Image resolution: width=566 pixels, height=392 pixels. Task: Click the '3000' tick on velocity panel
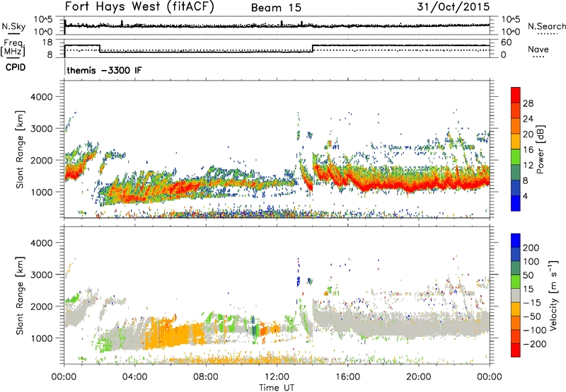pos(41,275)
